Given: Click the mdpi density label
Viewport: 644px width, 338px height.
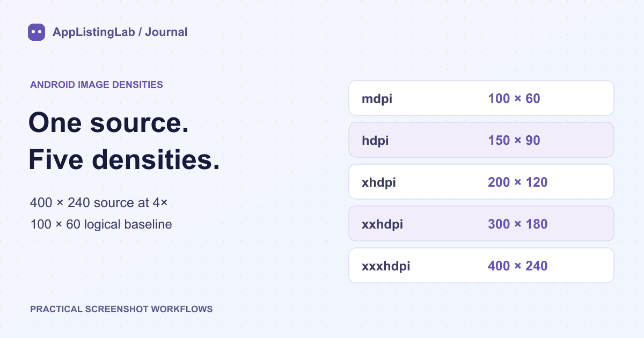Looking at the screenshot, I should (x=377, y=99).
